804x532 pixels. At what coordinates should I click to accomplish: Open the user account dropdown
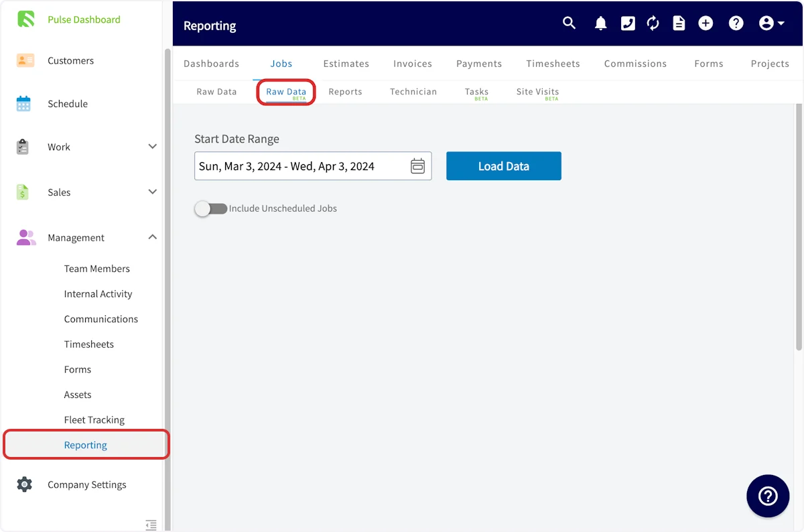[x=771, y=23]
